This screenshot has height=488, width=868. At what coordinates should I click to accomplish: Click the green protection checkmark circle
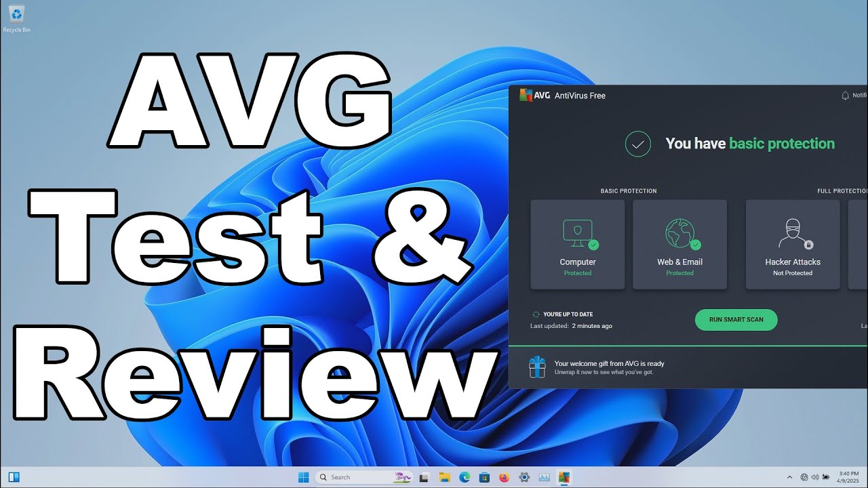[x=637, y=144]
